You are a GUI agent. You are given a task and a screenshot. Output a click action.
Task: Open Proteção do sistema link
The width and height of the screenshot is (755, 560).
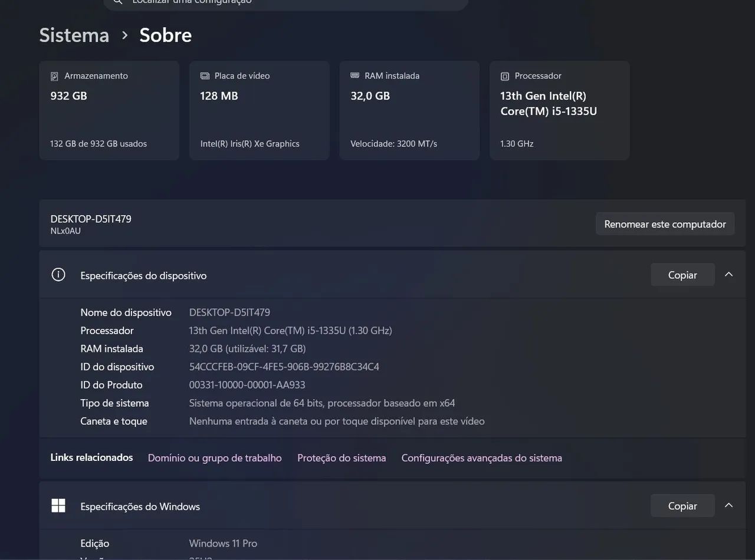[x=342, y=458]
